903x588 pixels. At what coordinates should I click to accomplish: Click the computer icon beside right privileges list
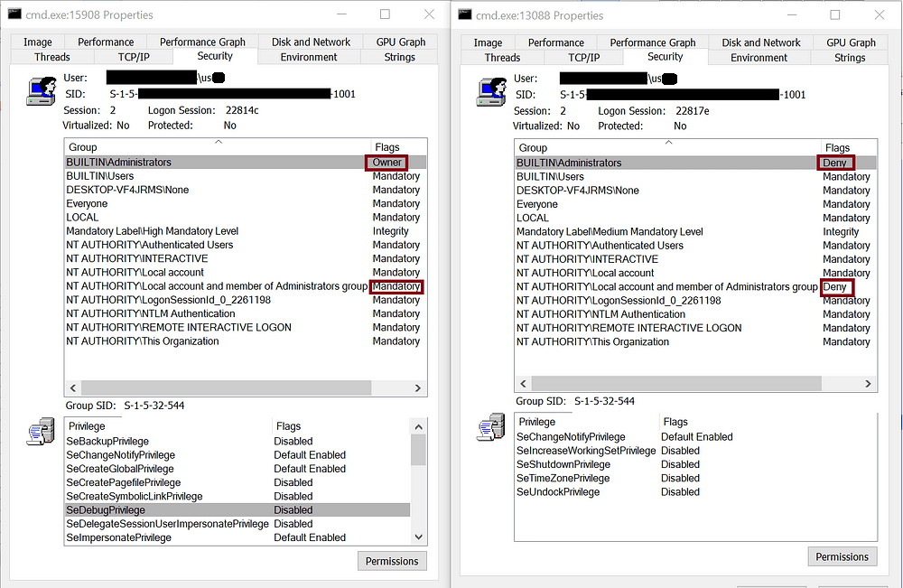[x=491, y=428]
